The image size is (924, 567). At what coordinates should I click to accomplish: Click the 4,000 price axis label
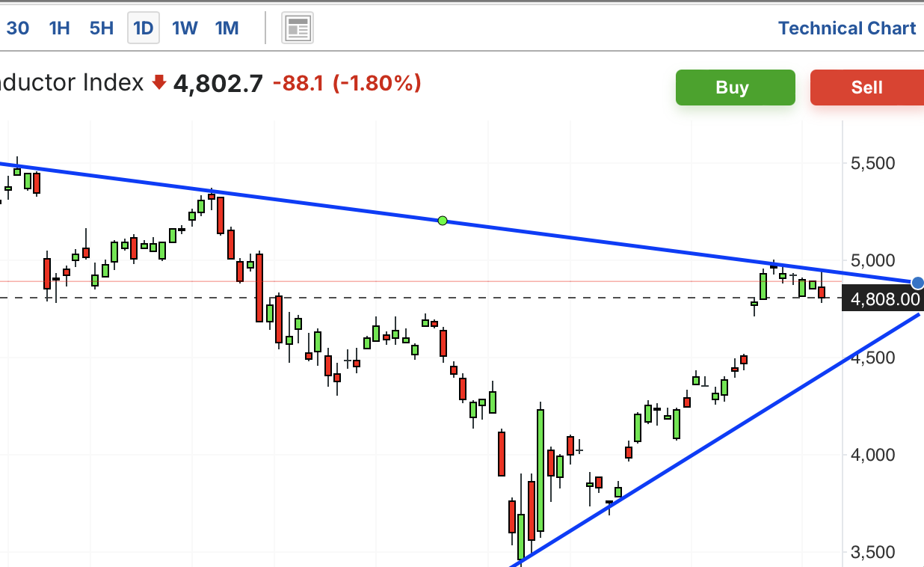873,455
